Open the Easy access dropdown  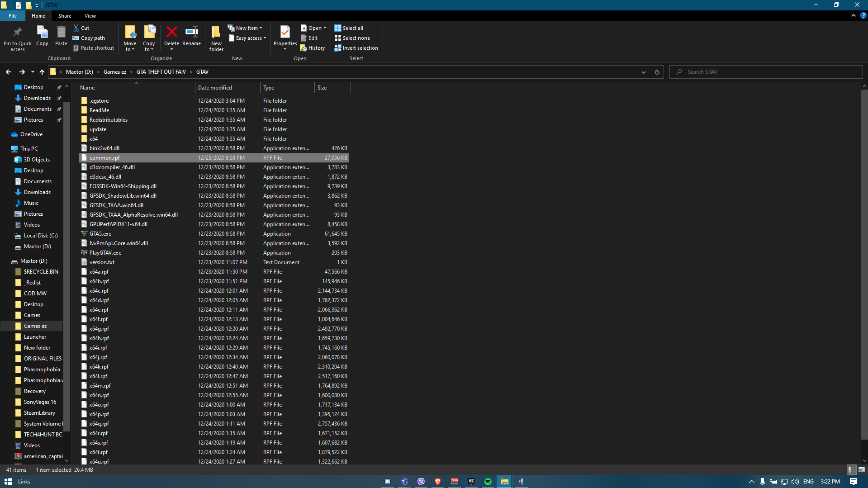(247, 38)
